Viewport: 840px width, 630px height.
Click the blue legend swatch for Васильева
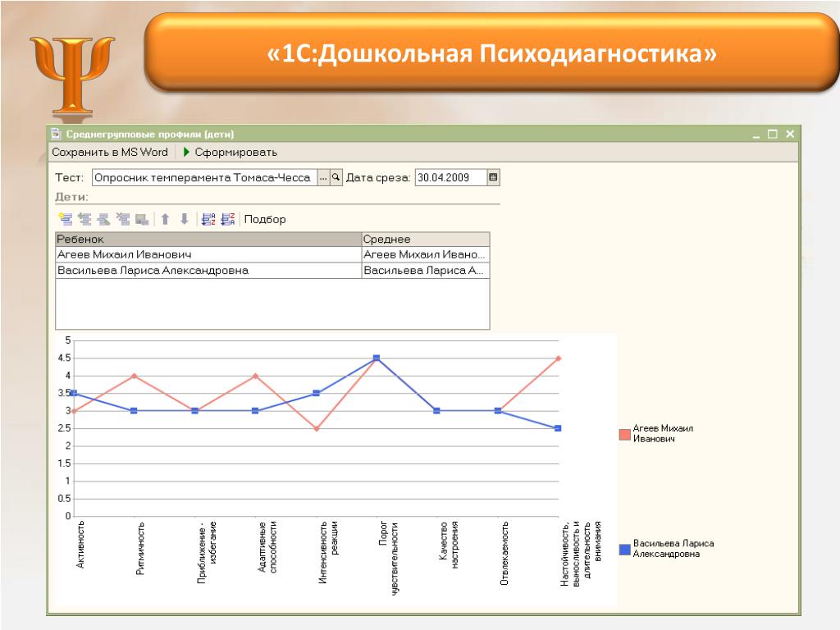pyautogui.click(x=624, y=549)
